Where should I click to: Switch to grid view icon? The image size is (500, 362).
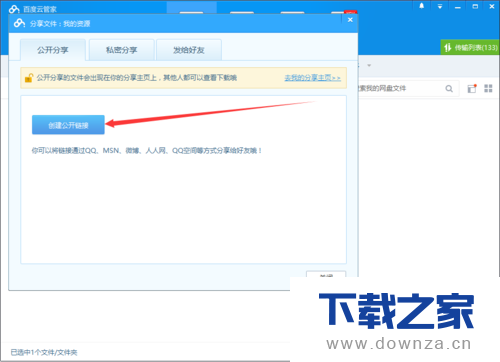(x=488, y=88)
